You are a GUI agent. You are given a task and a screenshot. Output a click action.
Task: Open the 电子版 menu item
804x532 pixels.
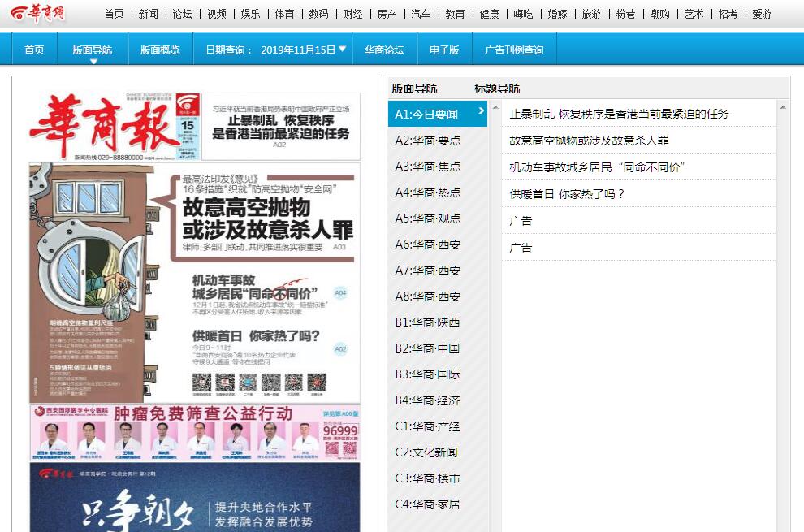coord(444,50)
